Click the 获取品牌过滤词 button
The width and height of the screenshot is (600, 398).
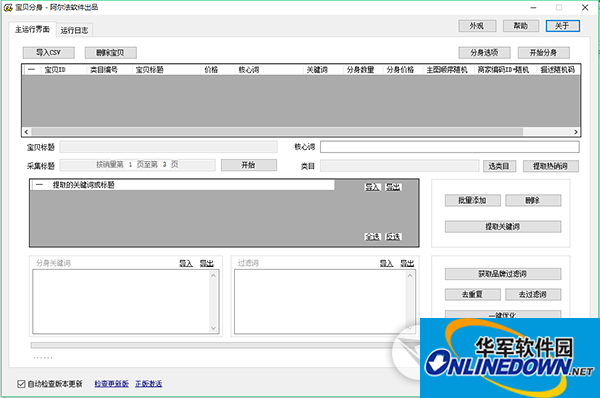coord(503,274)
